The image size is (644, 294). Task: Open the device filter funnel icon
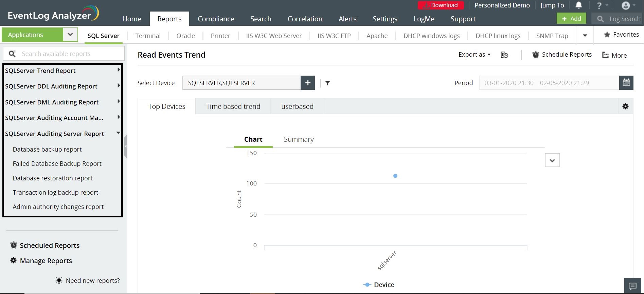[327, 83]
